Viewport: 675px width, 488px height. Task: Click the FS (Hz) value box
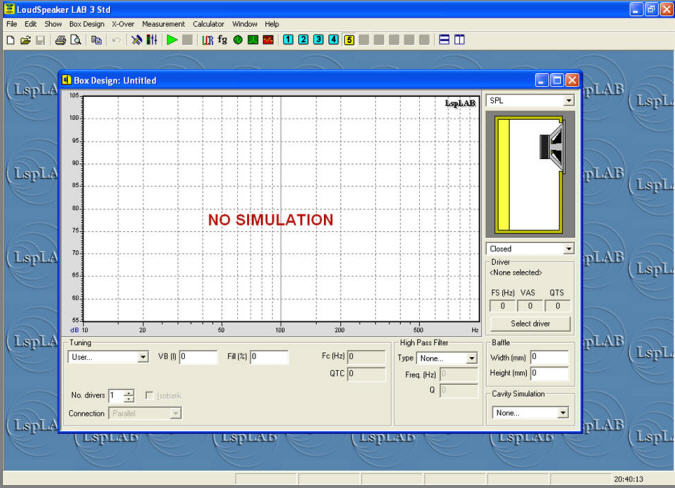click(502, 306)
